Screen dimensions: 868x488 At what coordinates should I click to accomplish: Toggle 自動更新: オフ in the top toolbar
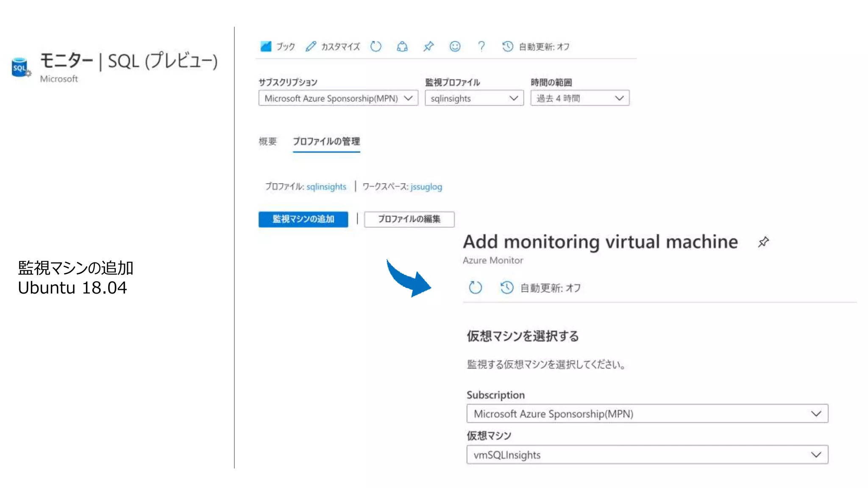coord(536,46)
